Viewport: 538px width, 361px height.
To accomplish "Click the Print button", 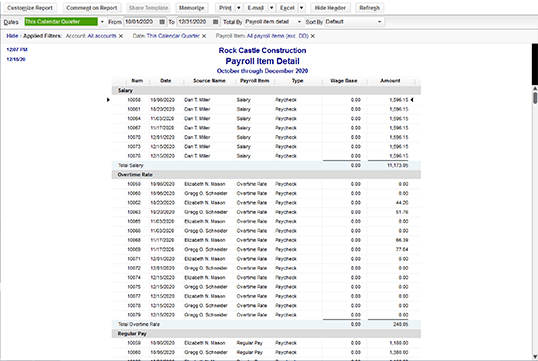I will (225, 8).
